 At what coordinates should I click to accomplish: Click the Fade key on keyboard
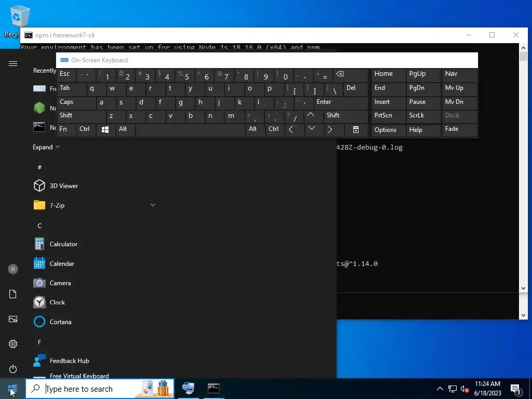pos(459,130)
